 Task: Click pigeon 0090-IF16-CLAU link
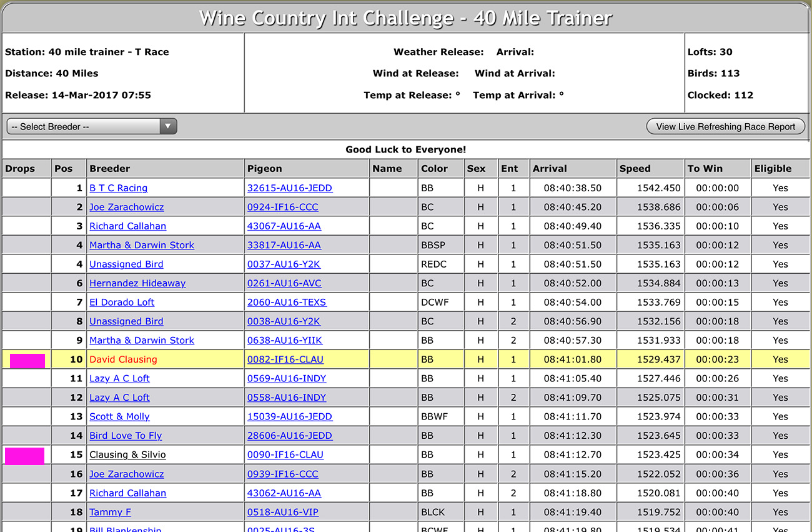coord(285,455)
